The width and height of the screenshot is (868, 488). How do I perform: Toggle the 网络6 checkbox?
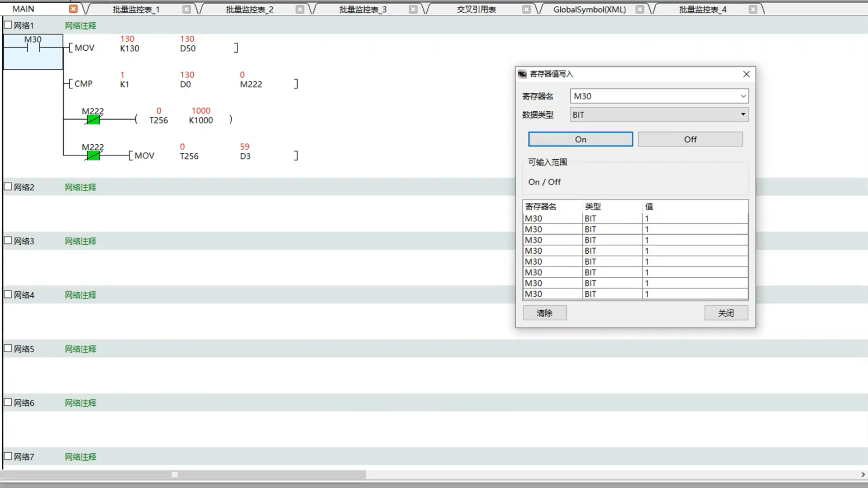[8, 402]
